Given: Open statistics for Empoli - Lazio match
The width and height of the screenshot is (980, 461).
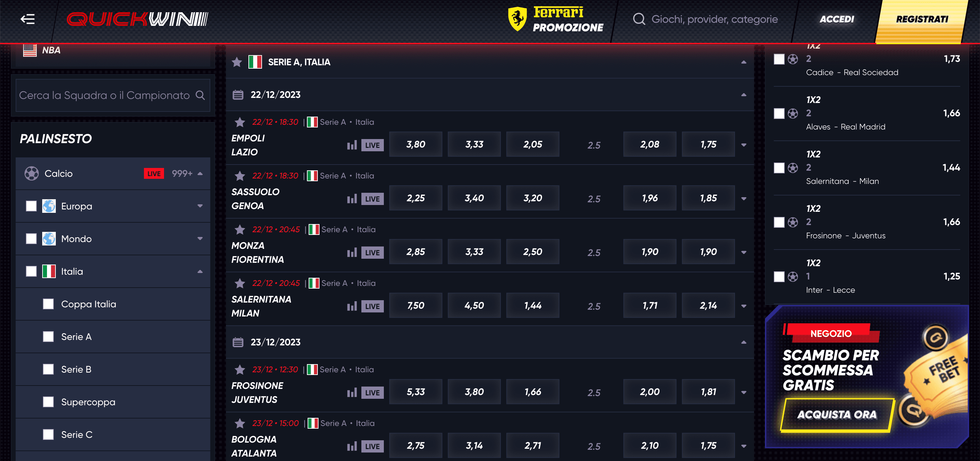Looking at the screenshot, I should point(352,145).
